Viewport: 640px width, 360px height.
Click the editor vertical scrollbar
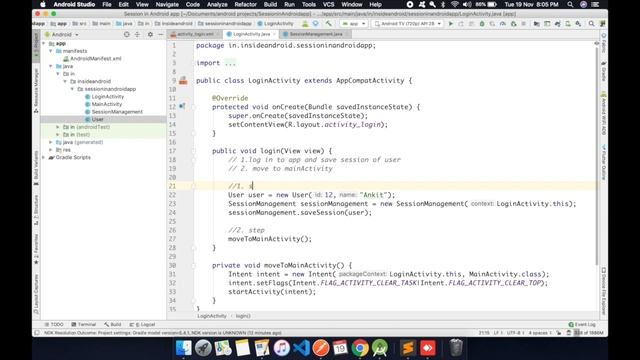pos(597,155)
